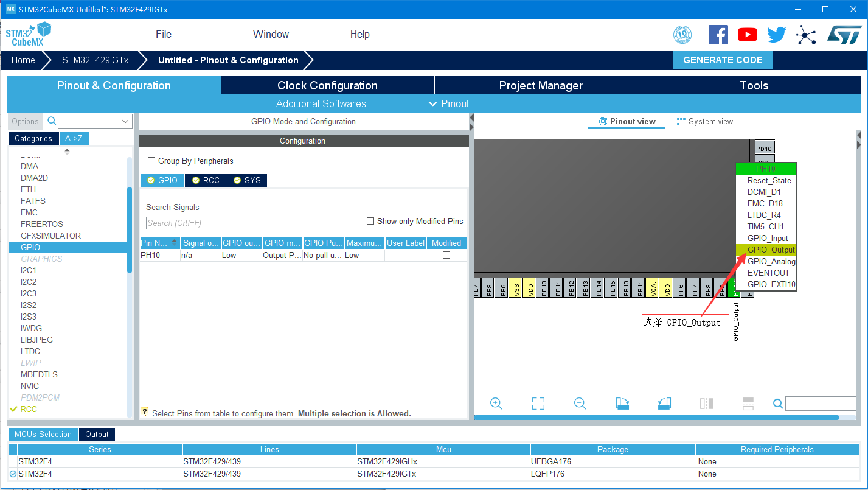868x490 pixels.
Task: Click the vertical flip (left/right) view icon
Action: pos(706,404)
